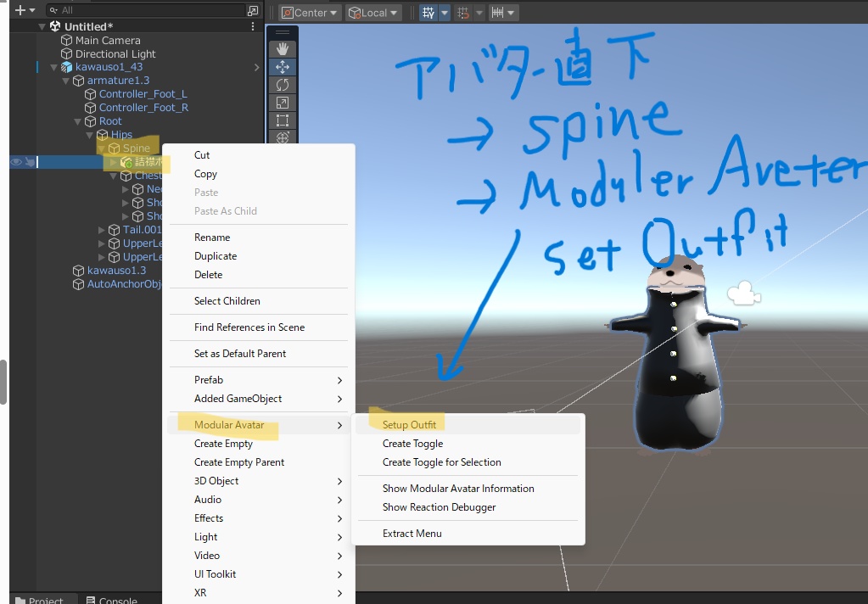Select the Move tool
This screenshot has width=868, height=604.
[x=283, y=67]
